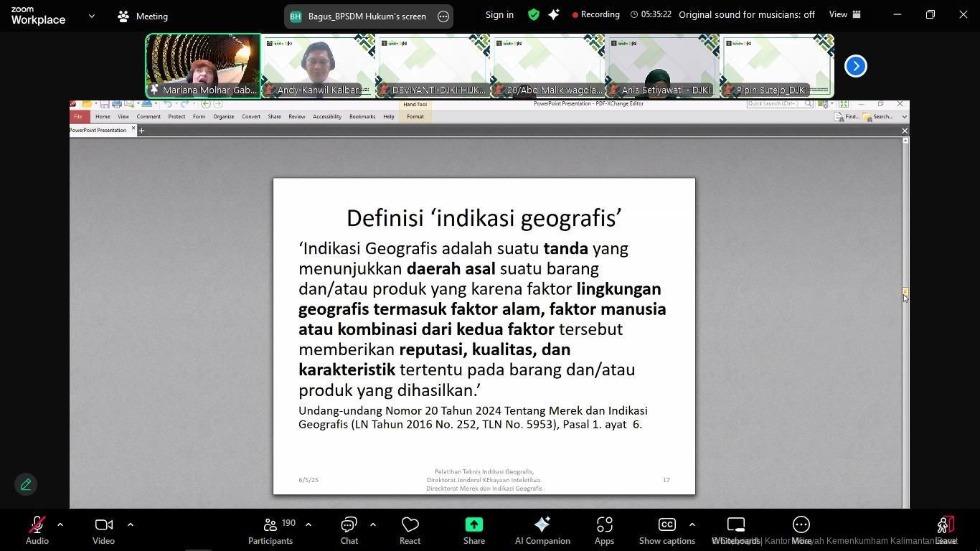Open Whiteboards from the Zoom toolbar
The image size is (980, 551).
[x=736, y=529]
